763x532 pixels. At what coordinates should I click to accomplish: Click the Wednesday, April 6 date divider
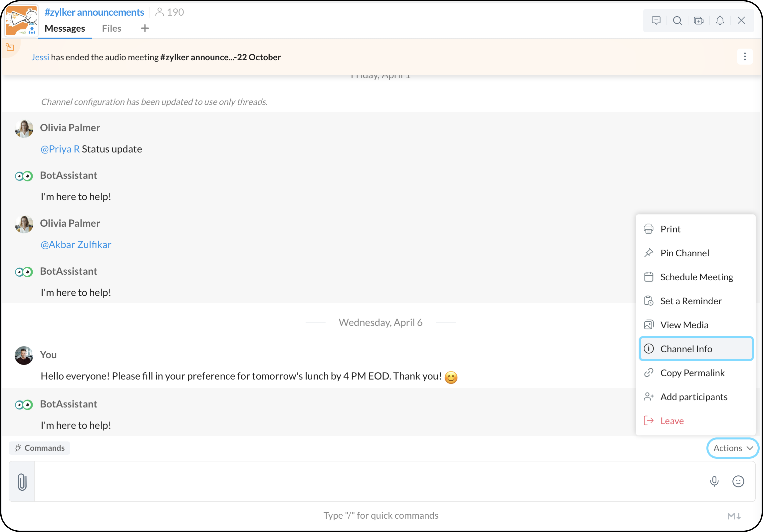point(381,323)
